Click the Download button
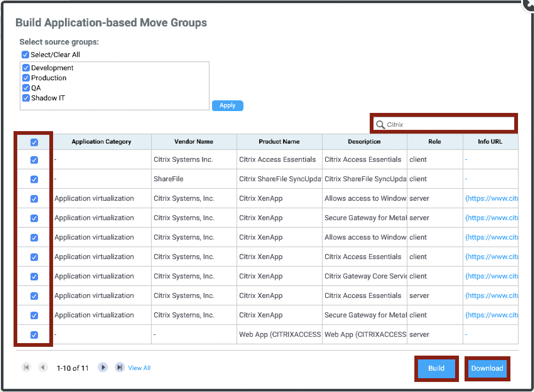 [487, 368]
